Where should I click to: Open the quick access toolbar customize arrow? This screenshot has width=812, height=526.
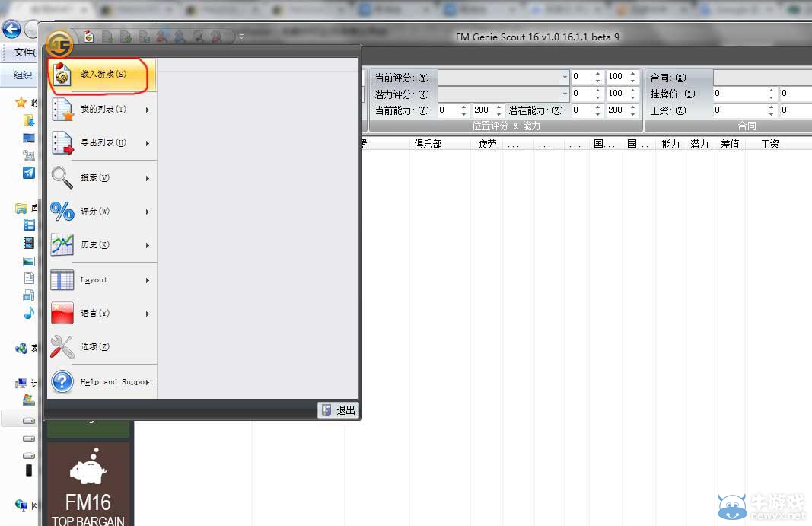[x=241, y=37]
